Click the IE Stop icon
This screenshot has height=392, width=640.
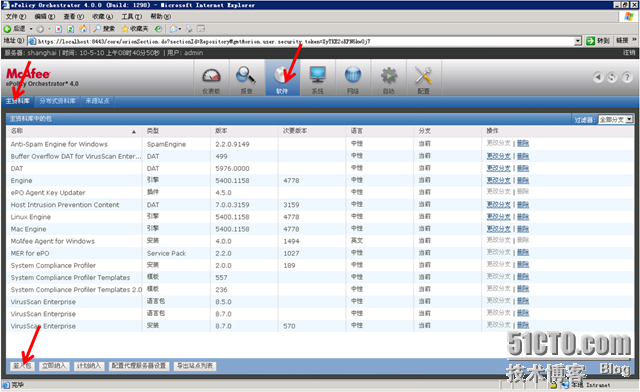[x=59, y=29]
